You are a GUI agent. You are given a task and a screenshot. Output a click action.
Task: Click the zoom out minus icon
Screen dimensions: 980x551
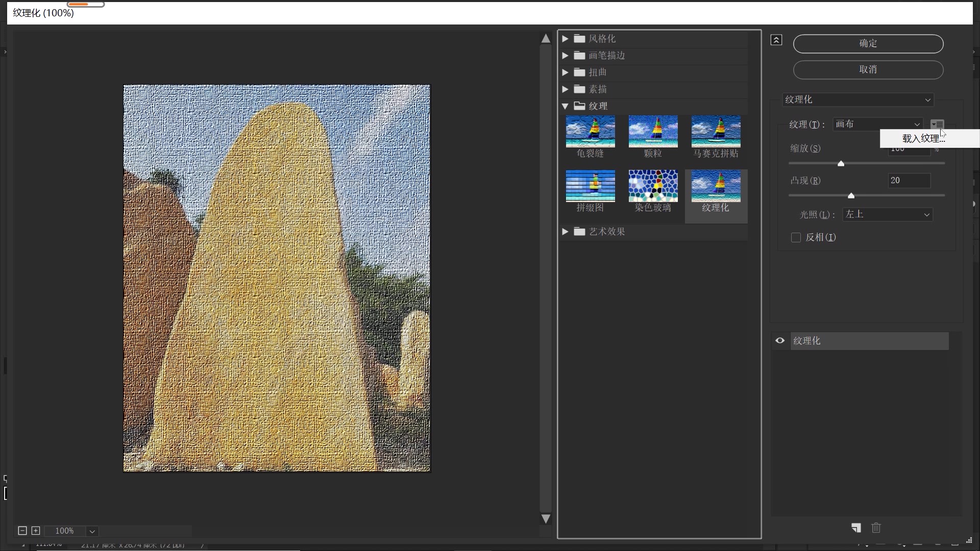coord(22,531)
